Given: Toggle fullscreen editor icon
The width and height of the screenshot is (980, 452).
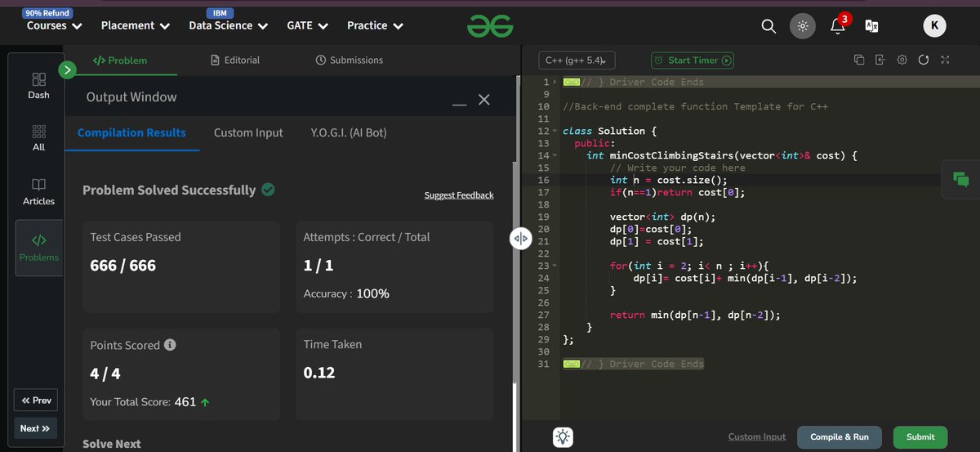Looking at the screenshot, I should (945, 60).
